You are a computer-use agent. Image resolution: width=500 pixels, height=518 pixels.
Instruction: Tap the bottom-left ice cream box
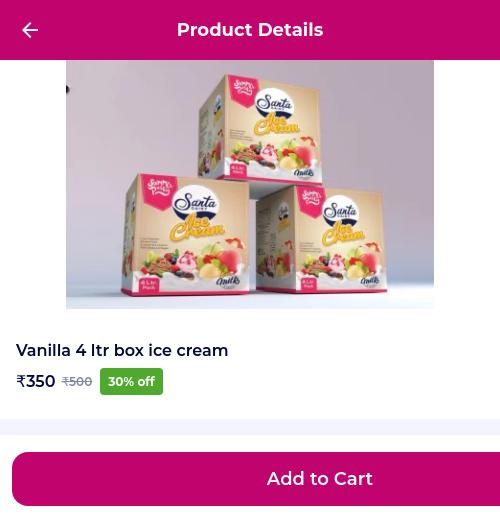point(187,234)
